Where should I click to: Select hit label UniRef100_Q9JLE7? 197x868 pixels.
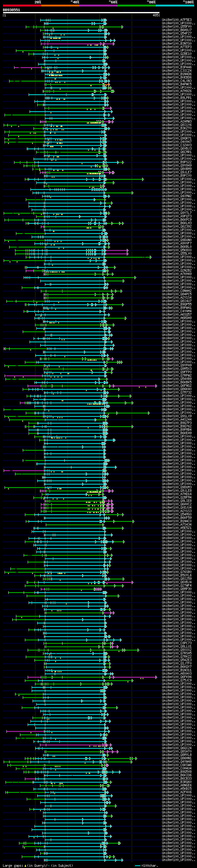pyautogui.click(x=177, y=172)
